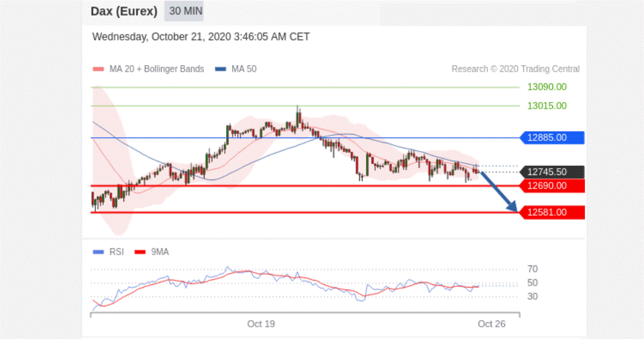Click the 30 MIN timeframe badge
The width and height of the screenshot is (644, 339).
pyautogui.click(x=184, y=11)
